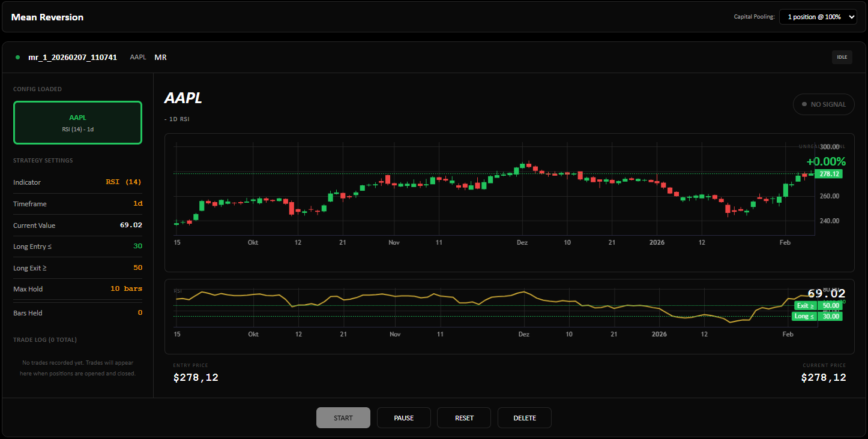The width and height of the screenshot is (868, 439).
Task: Click the gray dot inside NO SIGNAL indicator
Action: [804, 104]
